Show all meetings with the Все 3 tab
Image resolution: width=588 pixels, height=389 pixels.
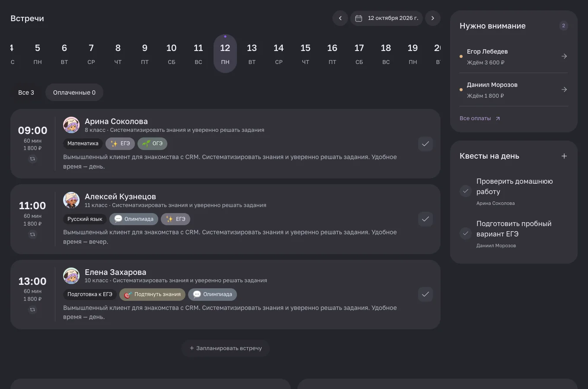pos(26,92)
